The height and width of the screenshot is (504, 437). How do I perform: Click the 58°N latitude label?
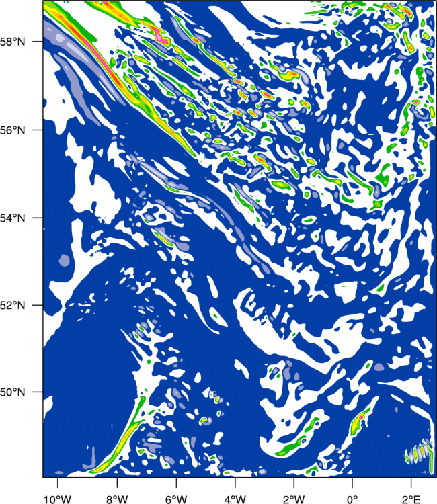pyautogui.click(x=12, y=42)
